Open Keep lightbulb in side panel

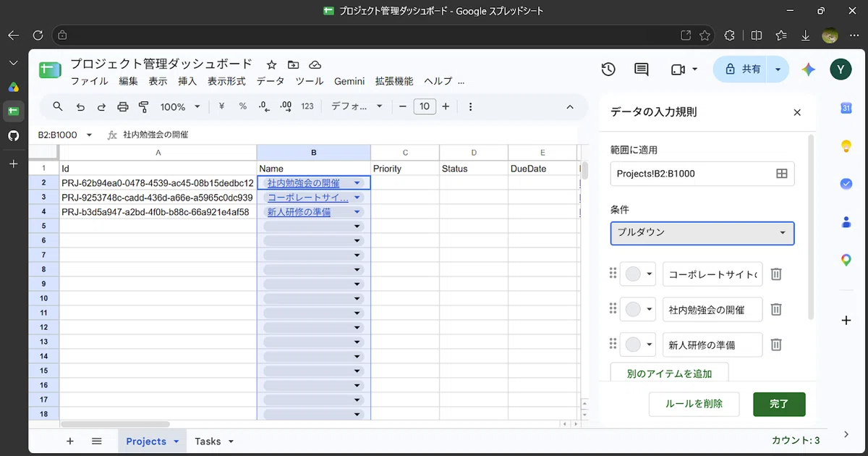coord(846,146)
